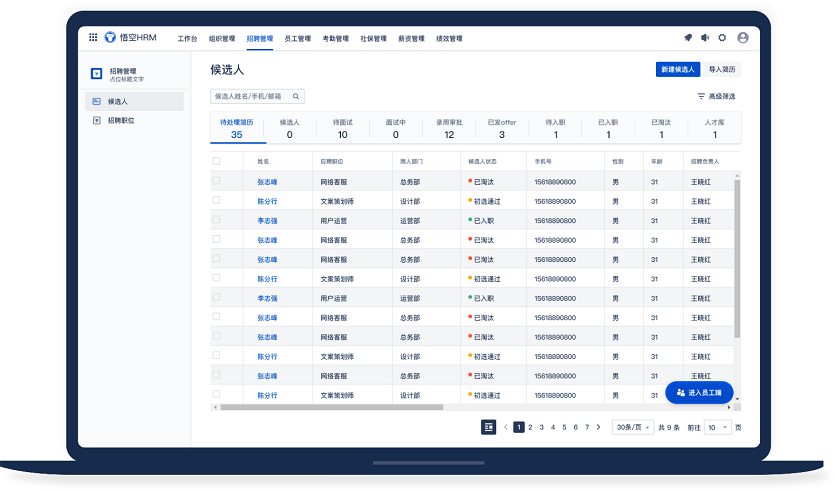Tick the select-all checkbox in table header

point(216,161)
